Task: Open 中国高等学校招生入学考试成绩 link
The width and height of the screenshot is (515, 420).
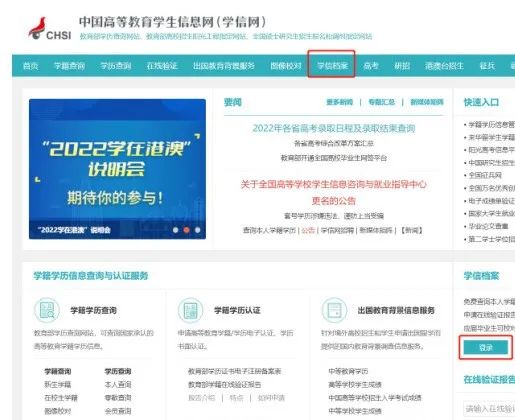Action: click(x=375, y=398)
